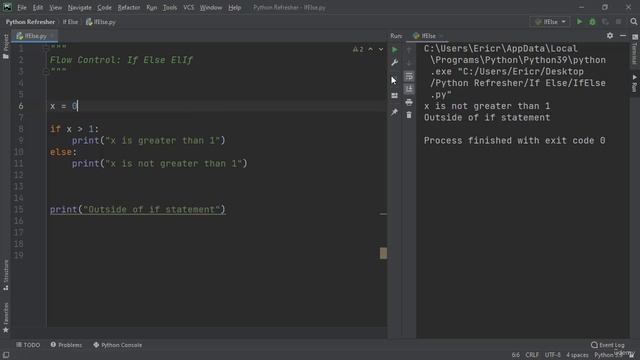Open the Event Log

click(x=608, y=345)
